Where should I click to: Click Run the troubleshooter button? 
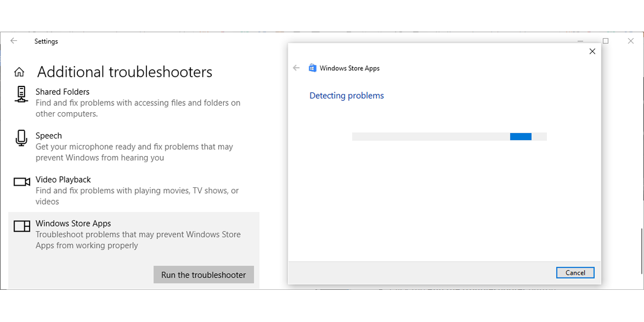[x=203, y=275]
